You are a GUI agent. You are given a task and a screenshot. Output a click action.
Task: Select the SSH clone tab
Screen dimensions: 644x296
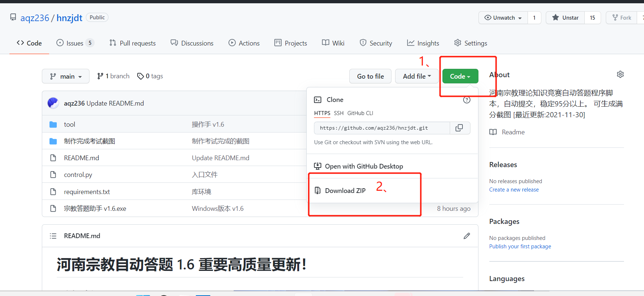click(x=339, y=113)
